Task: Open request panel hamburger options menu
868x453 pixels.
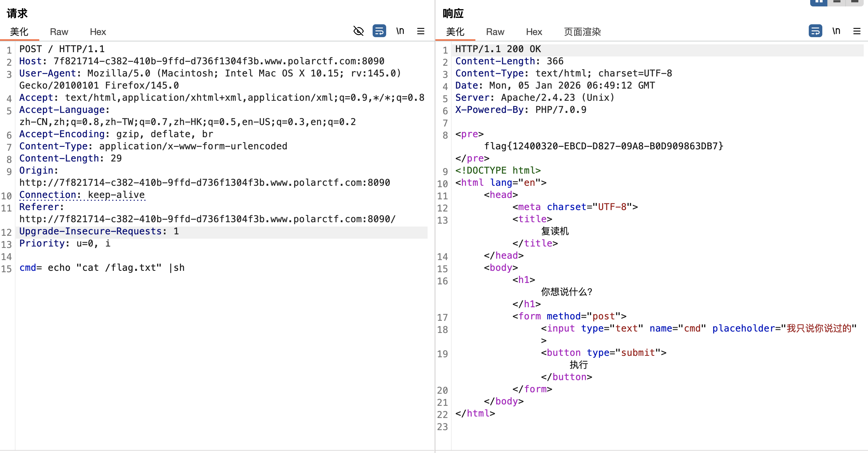Action: (x=421, y=31)
